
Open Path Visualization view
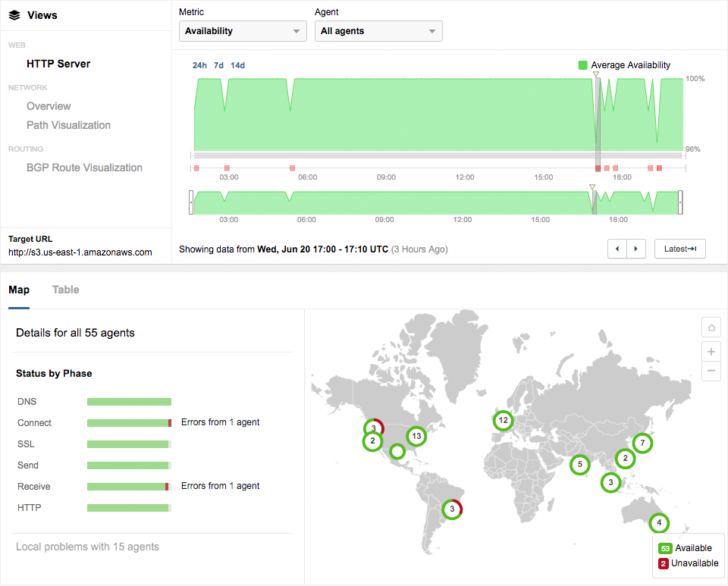[68, 125]
